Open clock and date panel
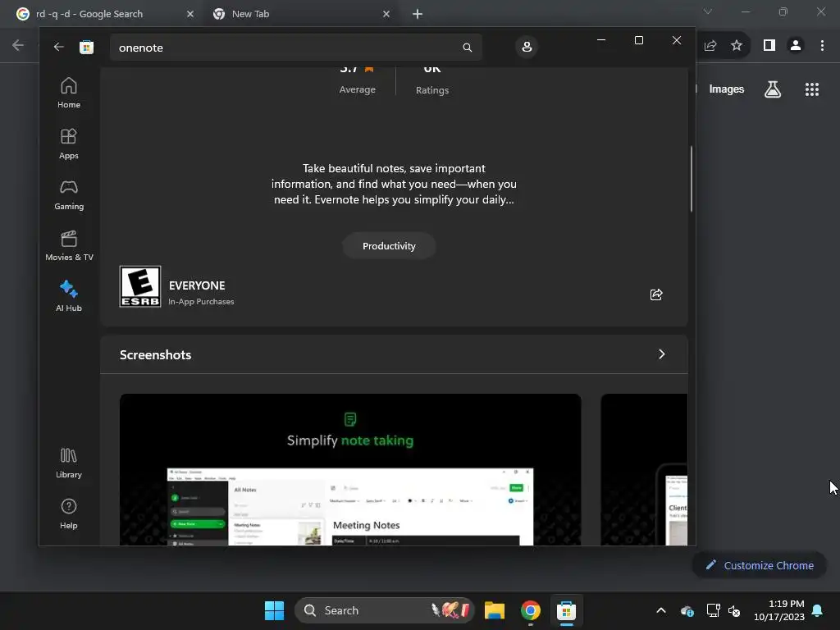 (779, 610)
